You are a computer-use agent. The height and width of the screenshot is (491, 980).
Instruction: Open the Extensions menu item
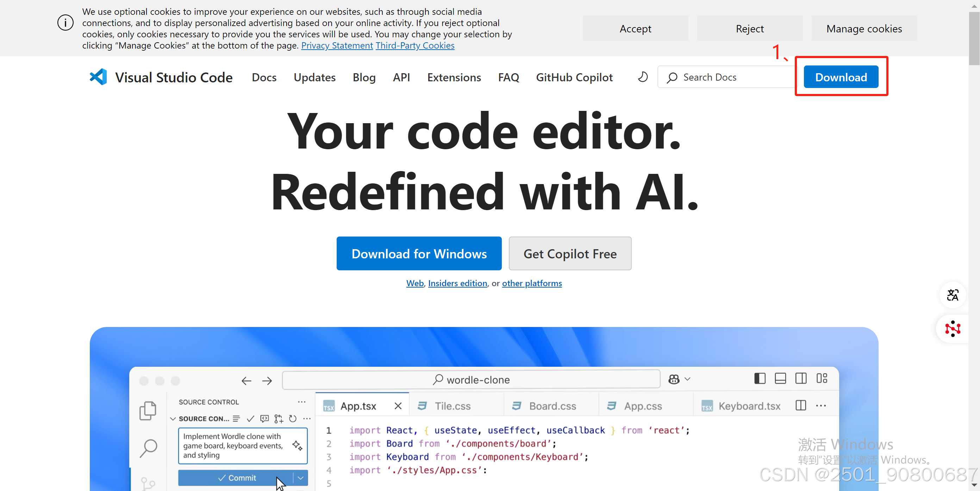(x=454, y=77)
